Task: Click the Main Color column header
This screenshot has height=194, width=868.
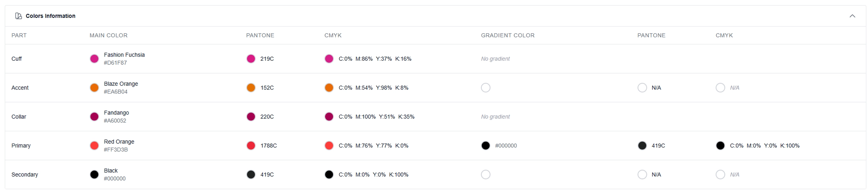Action: pyautogui.click(x=108, y=35)
